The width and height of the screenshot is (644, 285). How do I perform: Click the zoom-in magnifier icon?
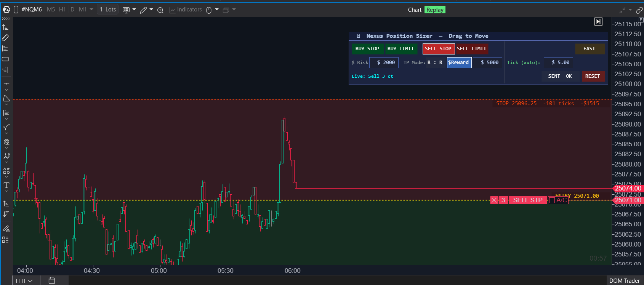[x=160, y=10]
